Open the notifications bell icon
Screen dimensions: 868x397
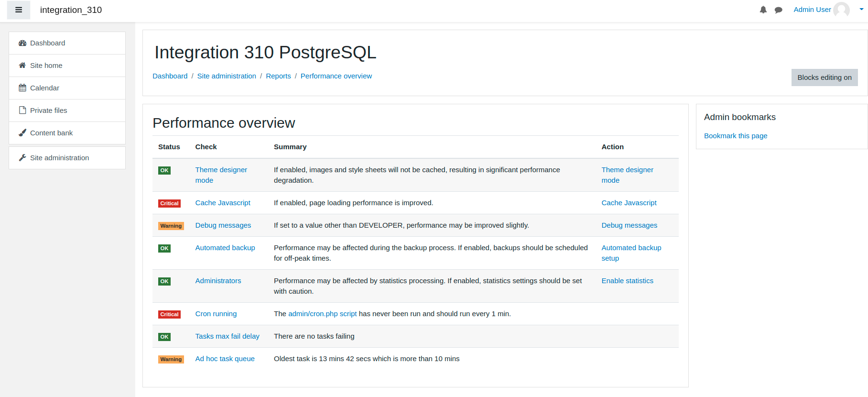pyautogui.click(x=763, y=10)
